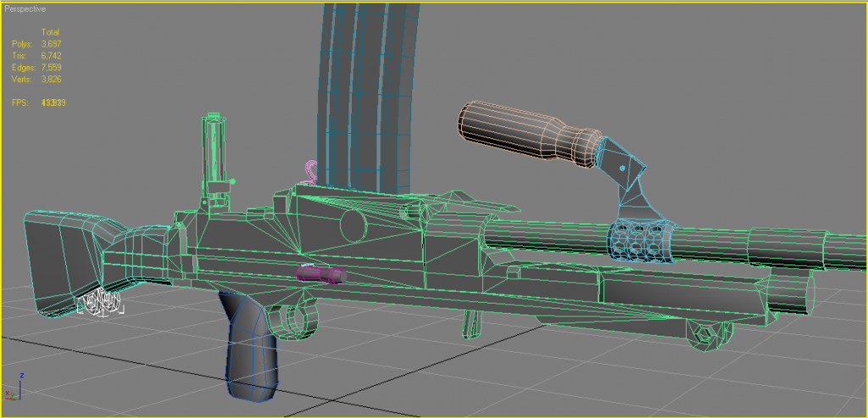Click the trigger guard ring

(297, 320)
